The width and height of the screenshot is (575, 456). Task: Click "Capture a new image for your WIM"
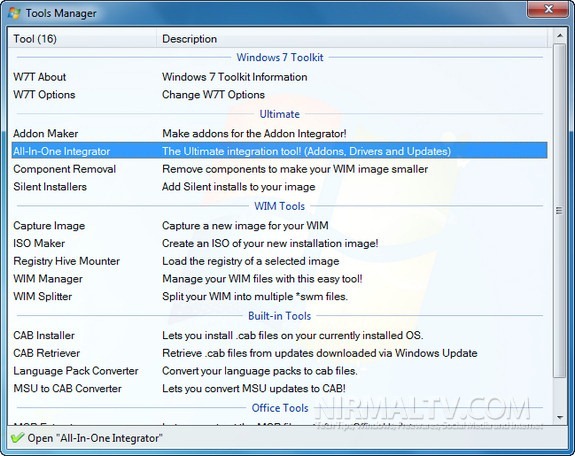click(x=245, y=226)
